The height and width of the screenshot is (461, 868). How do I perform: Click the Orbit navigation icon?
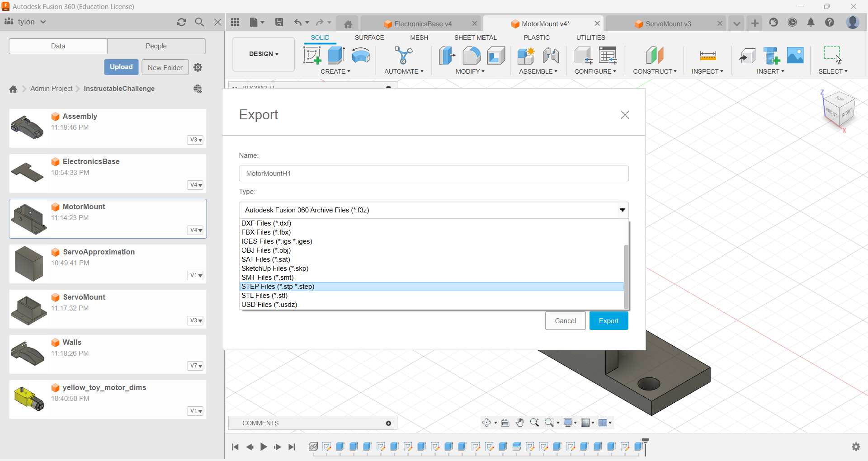click(x=487, y=423)
